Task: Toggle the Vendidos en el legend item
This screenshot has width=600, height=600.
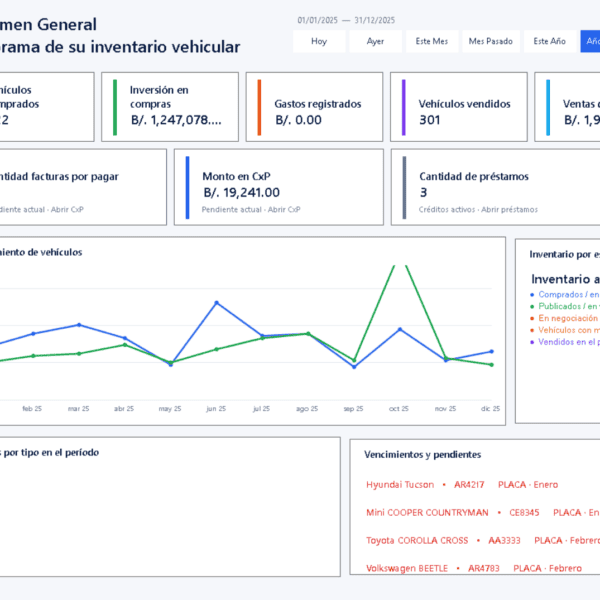Action: pos(565,342)
